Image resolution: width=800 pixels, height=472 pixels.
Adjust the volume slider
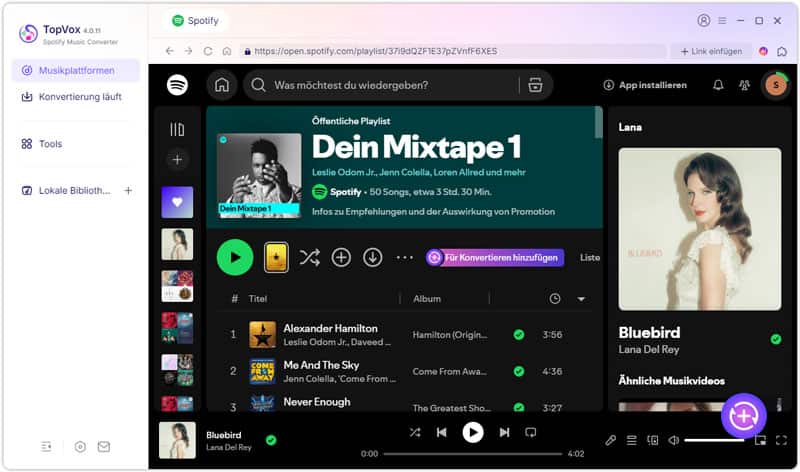714,440
